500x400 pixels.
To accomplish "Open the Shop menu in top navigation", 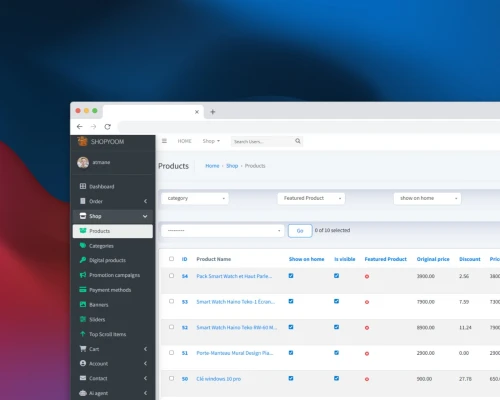I will [x=211, y=141].
